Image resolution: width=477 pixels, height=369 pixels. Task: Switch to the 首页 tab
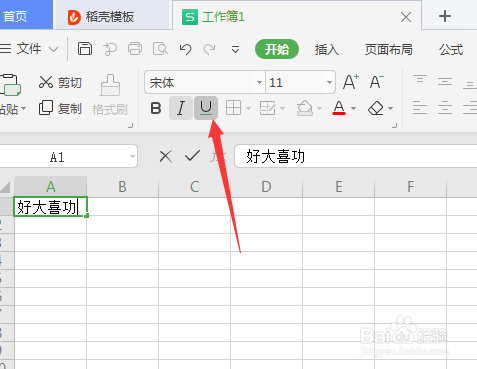26,16
